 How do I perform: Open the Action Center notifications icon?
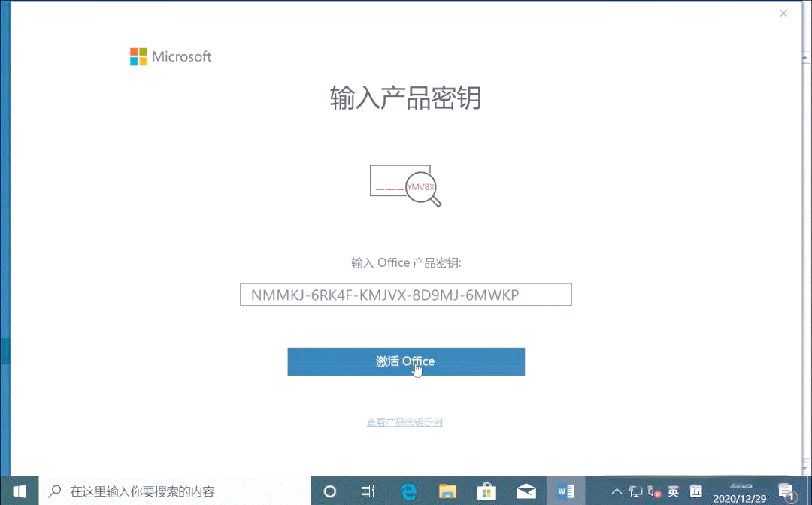786,492
